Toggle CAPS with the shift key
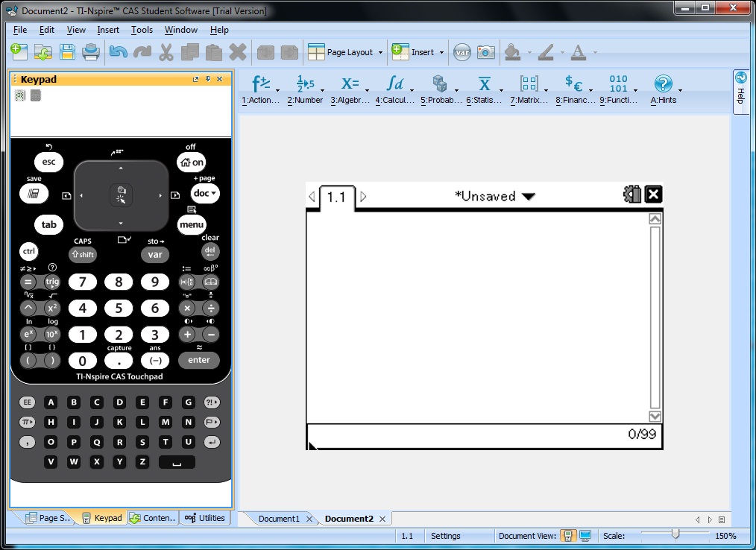 pyautogui.click(x=82, y=254)
